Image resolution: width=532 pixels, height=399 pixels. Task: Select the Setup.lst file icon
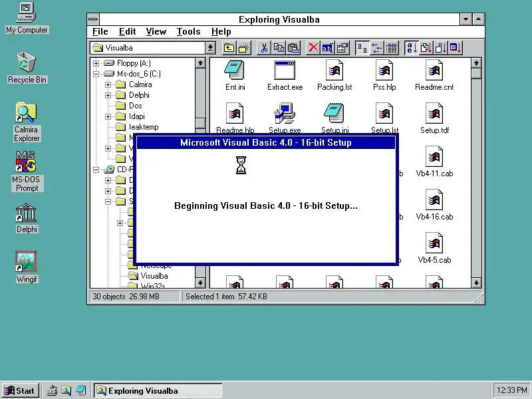[x=384, y=118]
